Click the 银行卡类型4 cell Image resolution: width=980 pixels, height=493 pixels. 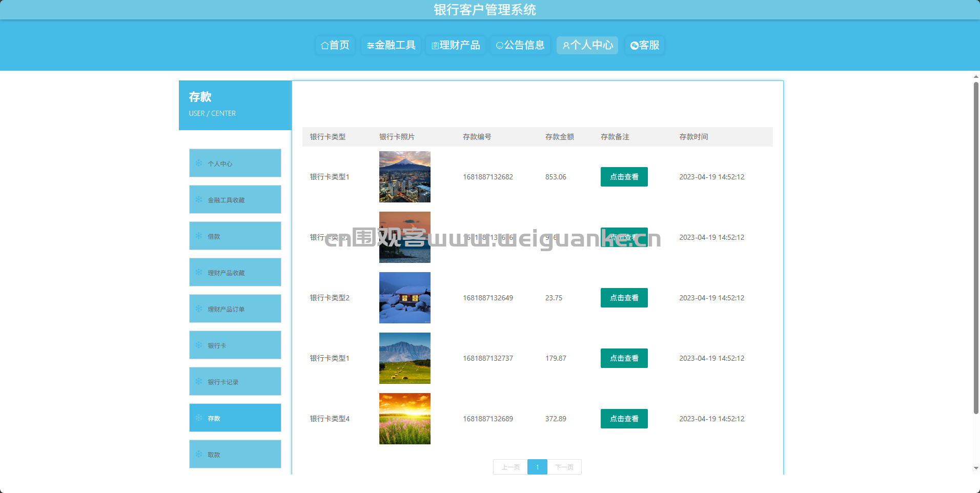pyautogui.click(x=330, y=419)
